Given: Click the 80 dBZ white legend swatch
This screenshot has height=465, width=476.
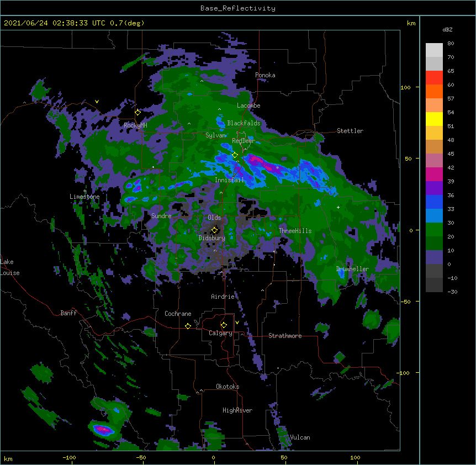Looking at the screenshot, I should click(434, 50).
